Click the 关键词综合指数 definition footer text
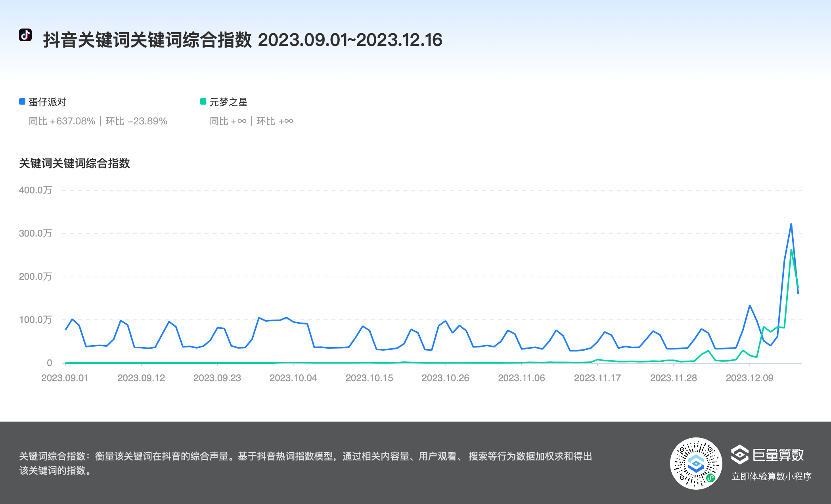The width and height of the screenshot is (831, 504). pyautogui.click(x=306, y=463)
